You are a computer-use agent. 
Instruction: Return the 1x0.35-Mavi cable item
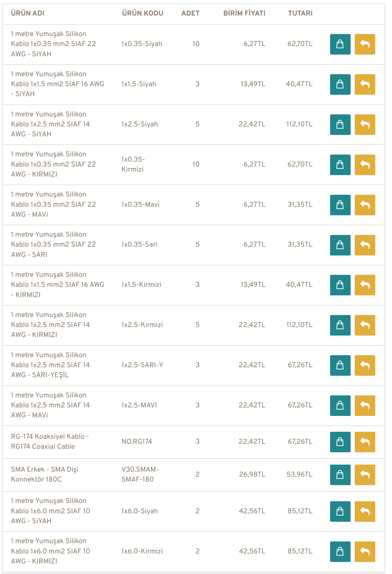[365, 205]
